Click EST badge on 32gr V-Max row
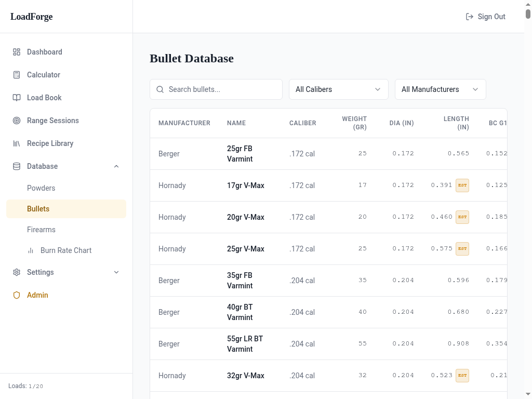The height and width of the screenshot is (399, 532). pos(462,375)
